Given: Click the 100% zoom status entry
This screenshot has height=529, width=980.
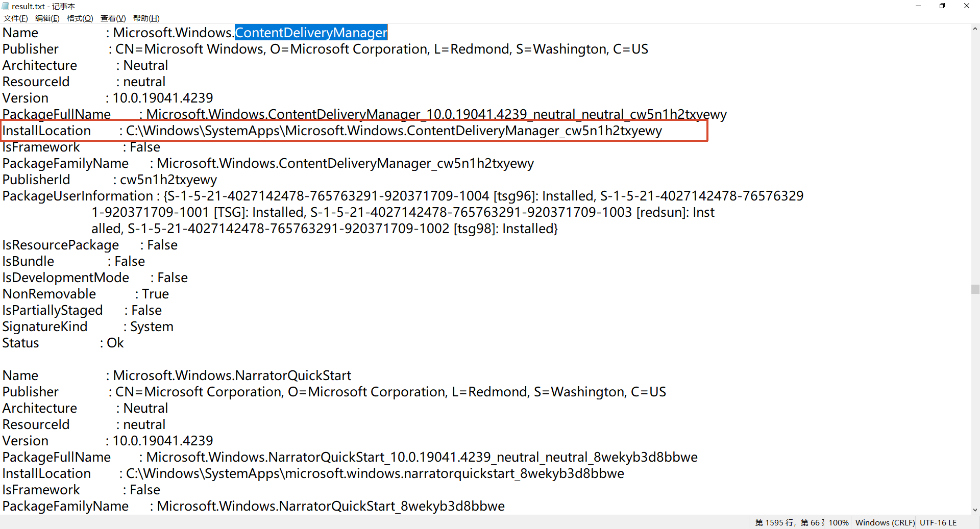Looking at the screenshot, I should (839, 522).
